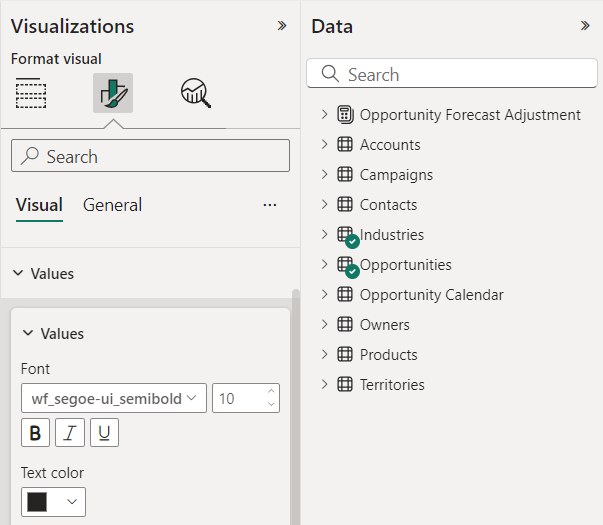Collapse the inner Values card section

click(28, 334)
